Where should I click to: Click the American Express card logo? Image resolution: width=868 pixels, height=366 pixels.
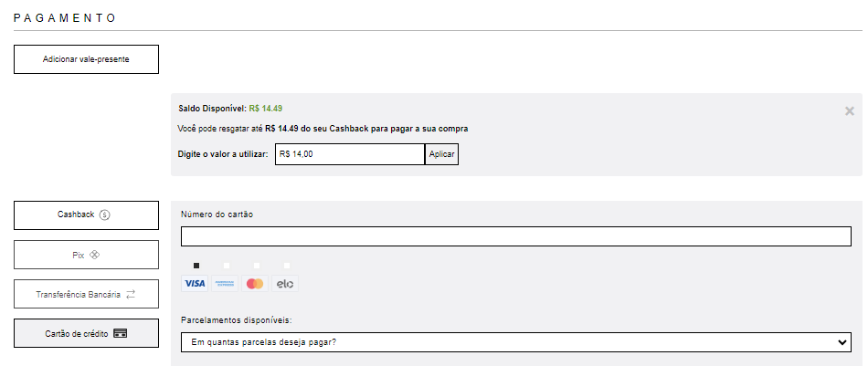pyautogui.click(x=225, y=284)
